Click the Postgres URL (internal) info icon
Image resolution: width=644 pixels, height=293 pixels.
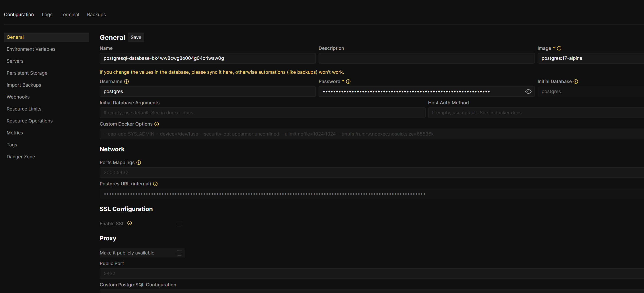(x=155, y=184)
